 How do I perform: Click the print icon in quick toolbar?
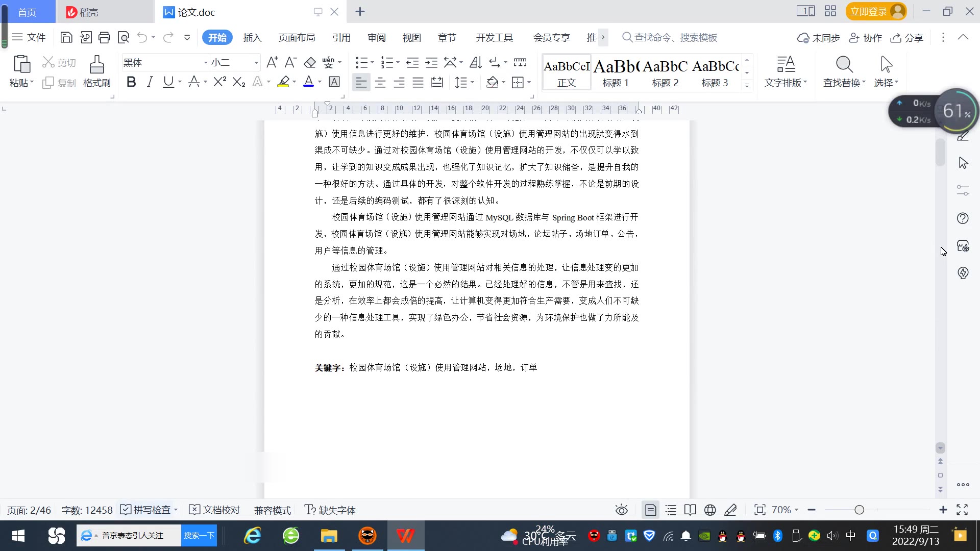point(104,37)
